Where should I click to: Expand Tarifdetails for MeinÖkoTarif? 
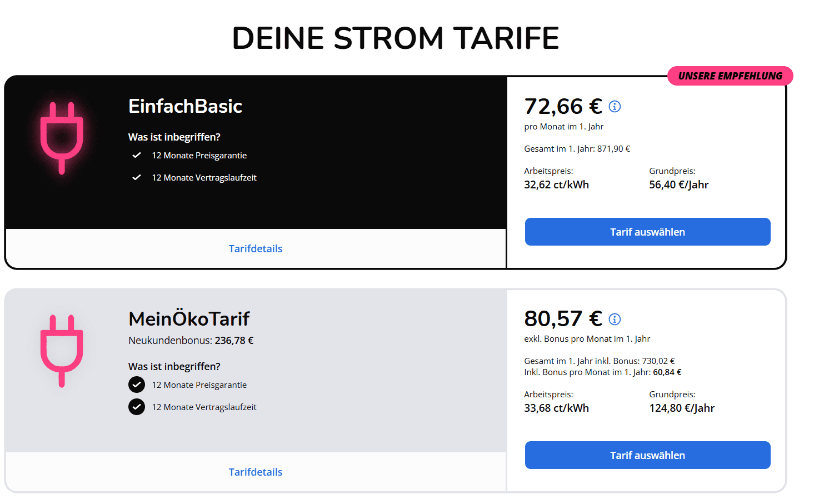tap(256, 472)
